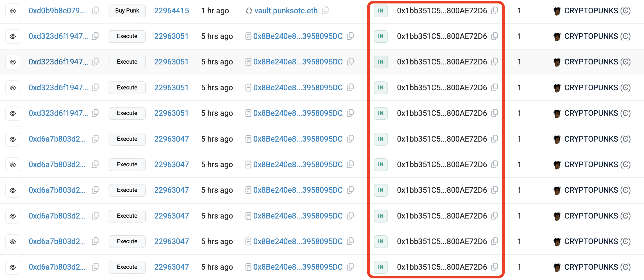
Task: Click the eye icon in the bottom row
Action: click(13, 267)
